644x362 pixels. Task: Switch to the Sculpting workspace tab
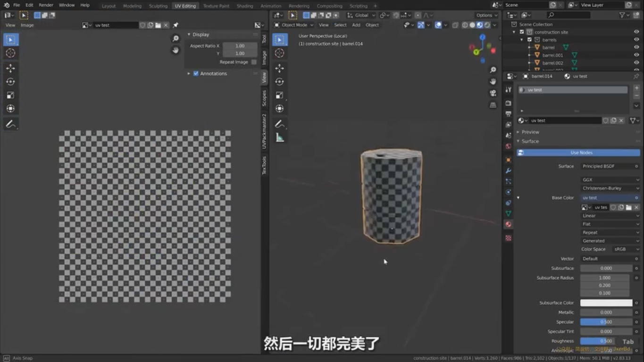coord(158,6)
